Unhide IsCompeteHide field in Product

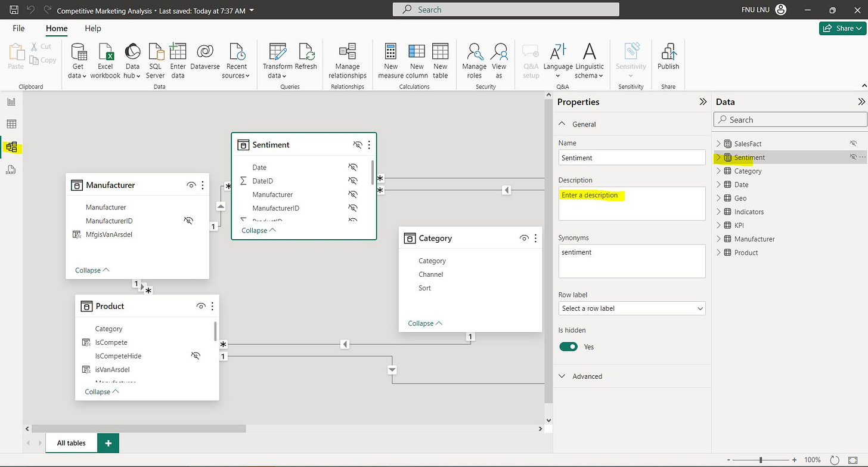click(x=196, y=355)
